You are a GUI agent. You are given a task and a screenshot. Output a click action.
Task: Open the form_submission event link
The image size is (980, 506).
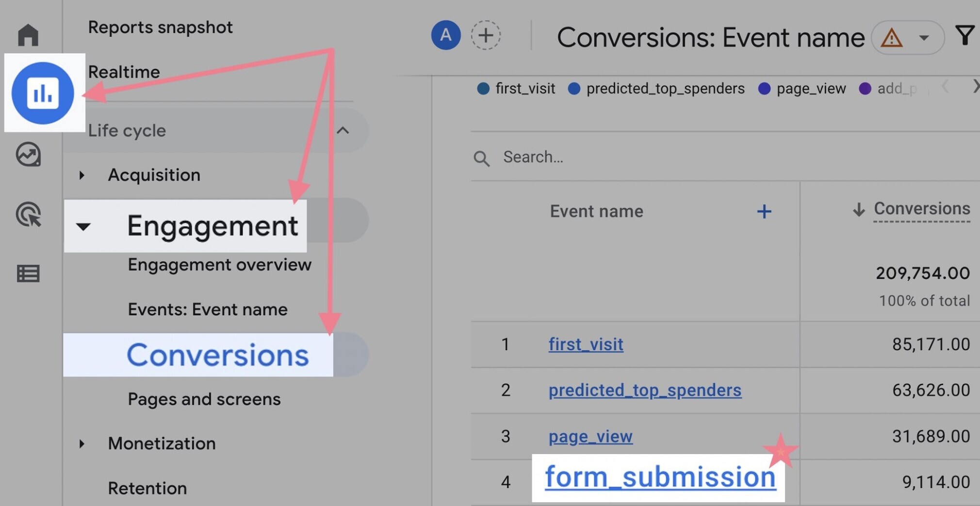(660, 477)
